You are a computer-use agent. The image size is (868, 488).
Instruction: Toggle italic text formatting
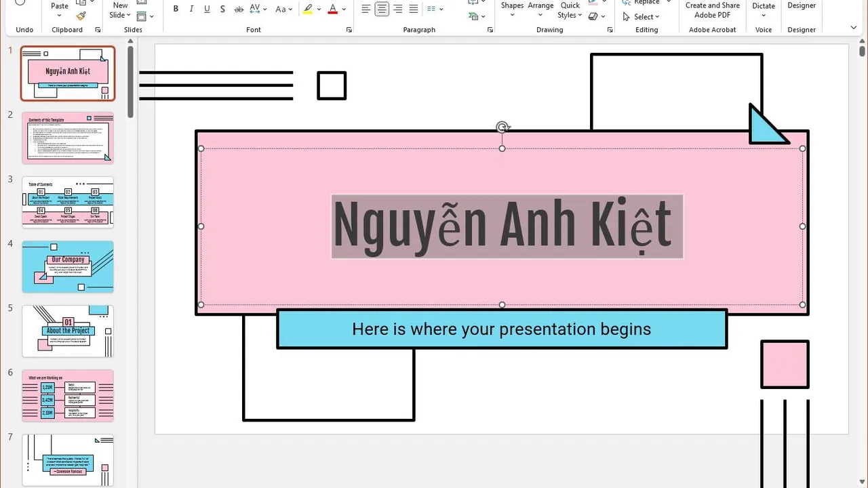191,9
